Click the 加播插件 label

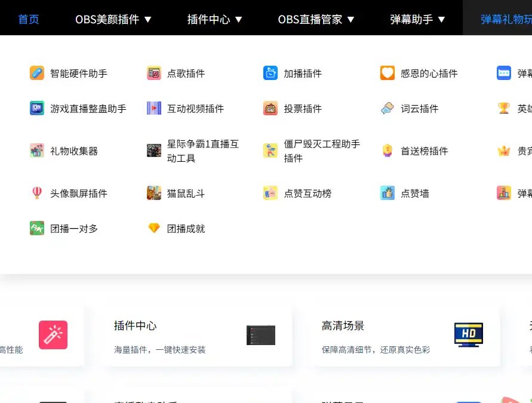303,73
